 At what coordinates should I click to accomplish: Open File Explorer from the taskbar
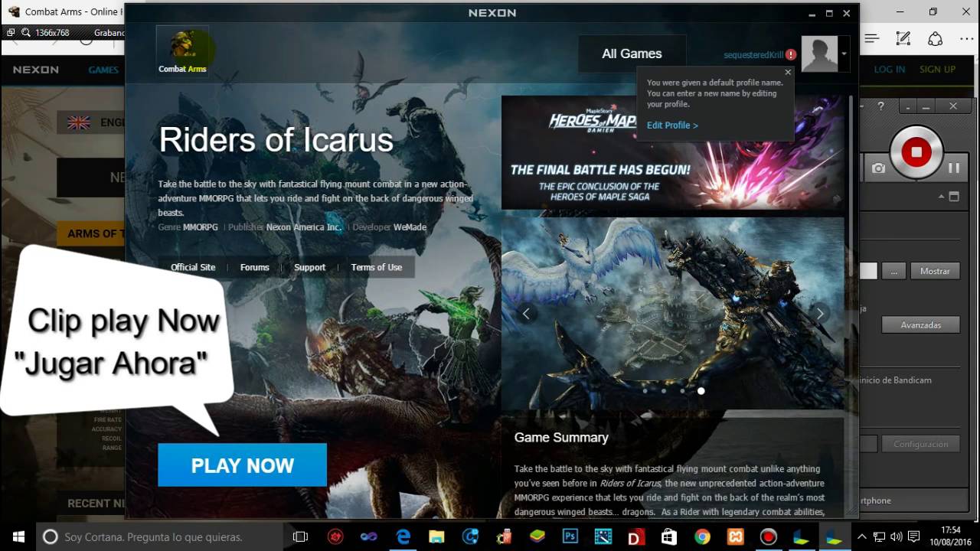(436, 536)
